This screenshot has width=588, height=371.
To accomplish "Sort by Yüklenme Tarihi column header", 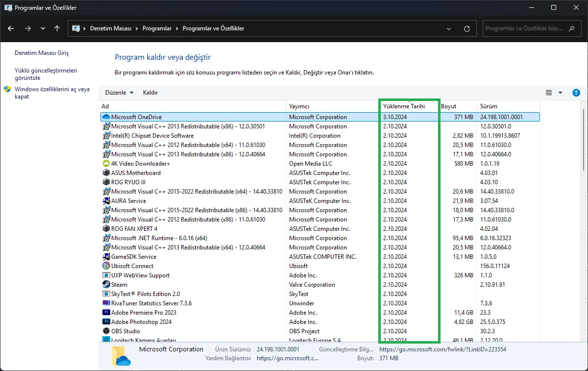I will [x=409, y=106].
